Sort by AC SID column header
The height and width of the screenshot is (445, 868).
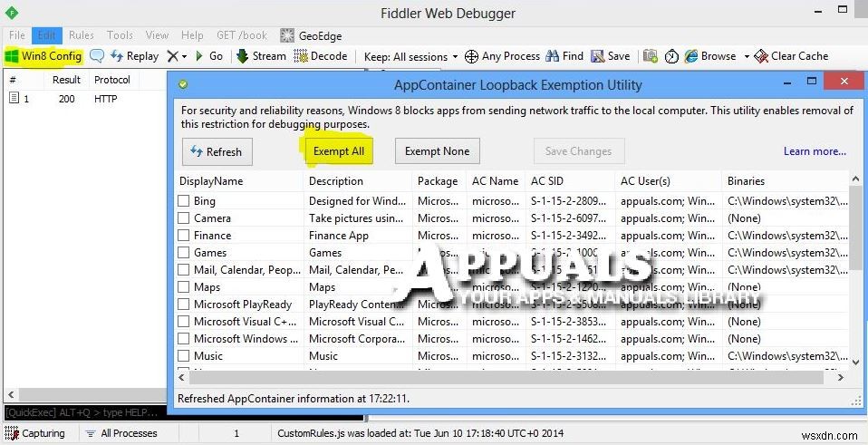tap(570, 181)
